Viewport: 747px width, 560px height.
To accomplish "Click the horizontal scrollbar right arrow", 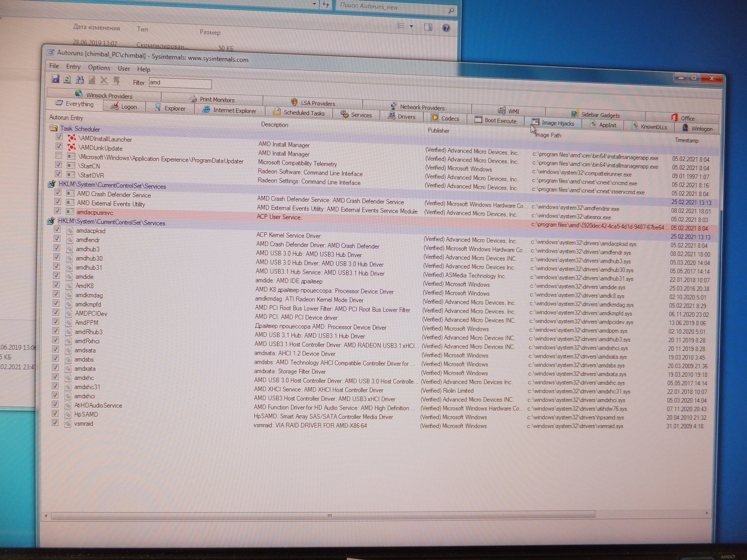I will pyautogui.click(x=707, y=513).
